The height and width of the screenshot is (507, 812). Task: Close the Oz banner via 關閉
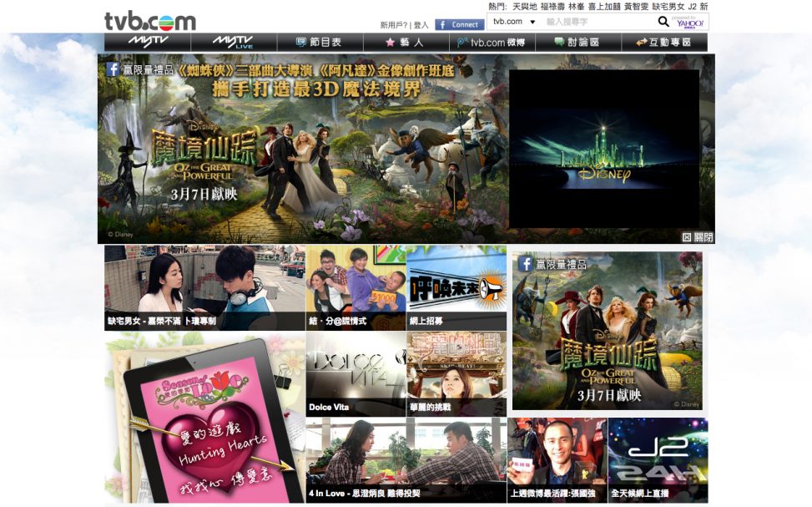(698, 237)
